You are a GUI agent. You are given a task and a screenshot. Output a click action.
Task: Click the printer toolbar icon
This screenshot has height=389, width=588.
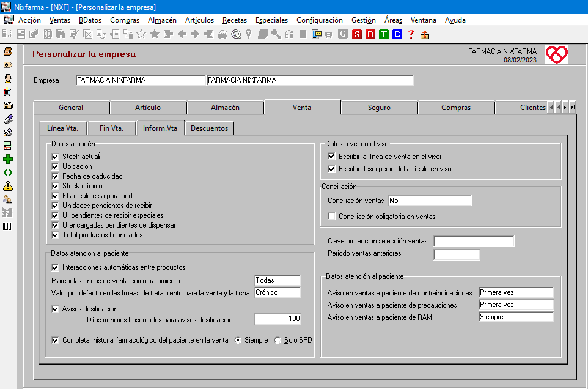pos(222,34)
